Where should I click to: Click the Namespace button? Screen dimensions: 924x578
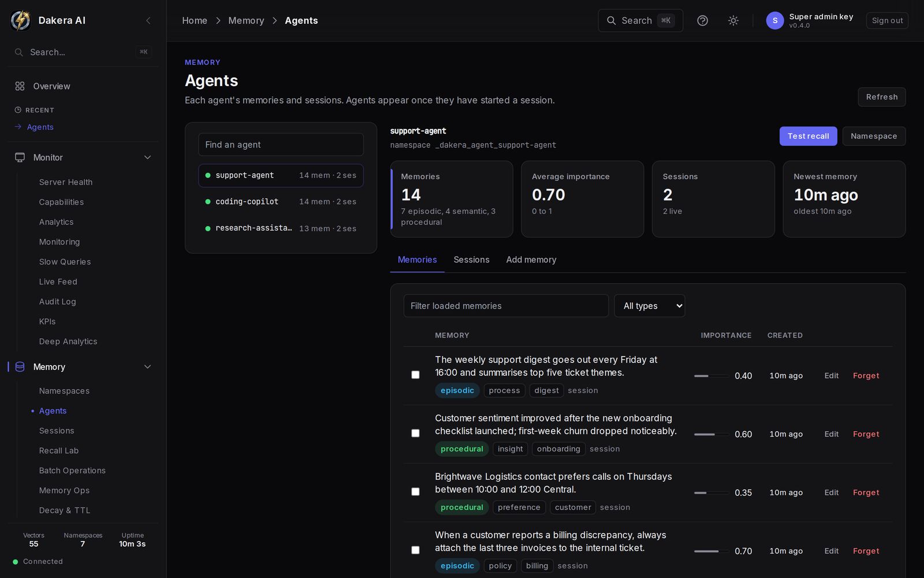[x=874, y=136]
